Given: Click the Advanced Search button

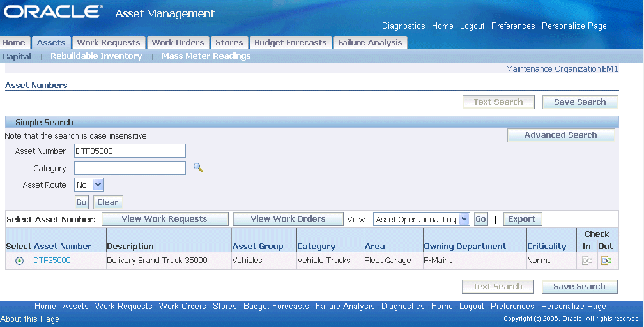Looking at the screenshot, I should [x=561, y=135].
